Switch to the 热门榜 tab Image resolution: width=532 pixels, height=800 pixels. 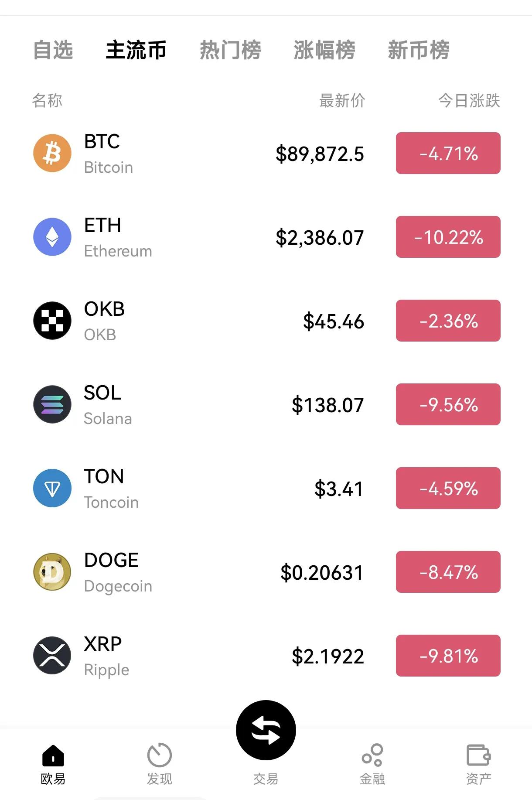[230, 50]
